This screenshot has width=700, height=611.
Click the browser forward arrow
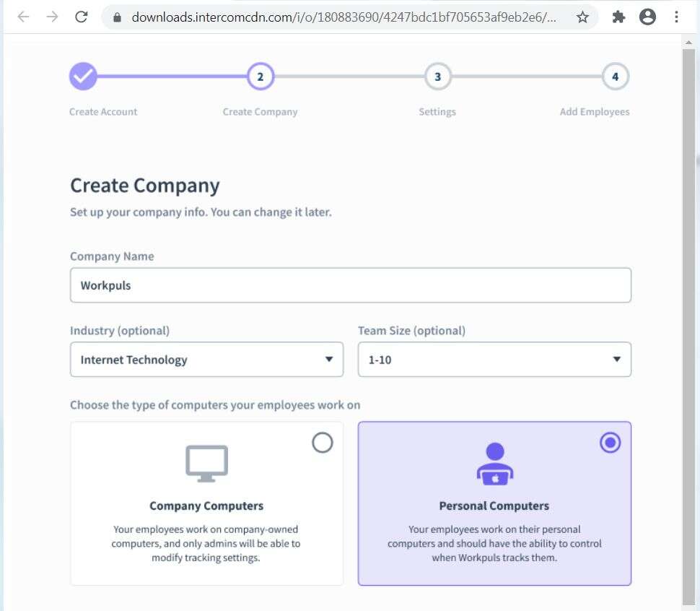coord(52,17)
